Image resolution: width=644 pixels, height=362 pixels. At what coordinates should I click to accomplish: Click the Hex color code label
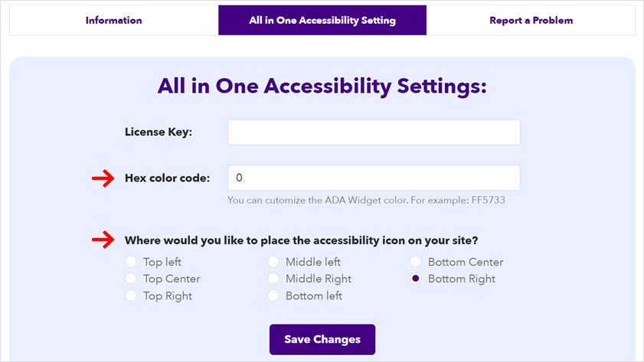pos(167,179)
